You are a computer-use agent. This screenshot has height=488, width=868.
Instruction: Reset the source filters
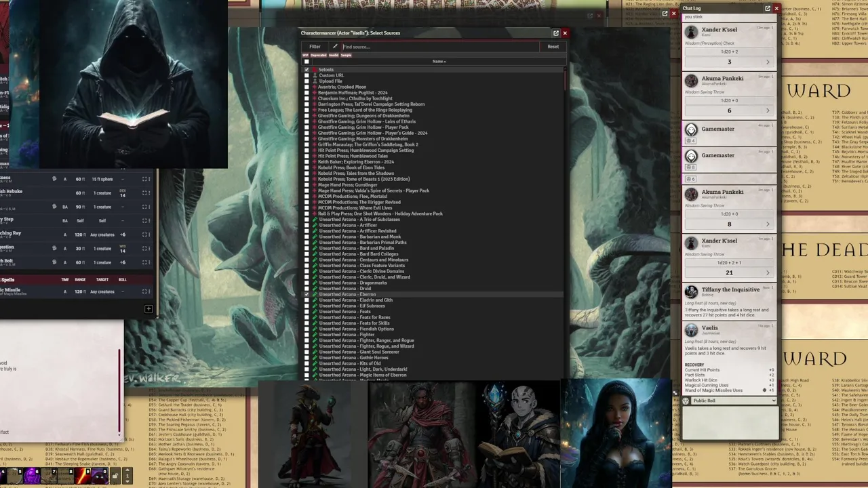pyautogui.click(x=553, y=47)
